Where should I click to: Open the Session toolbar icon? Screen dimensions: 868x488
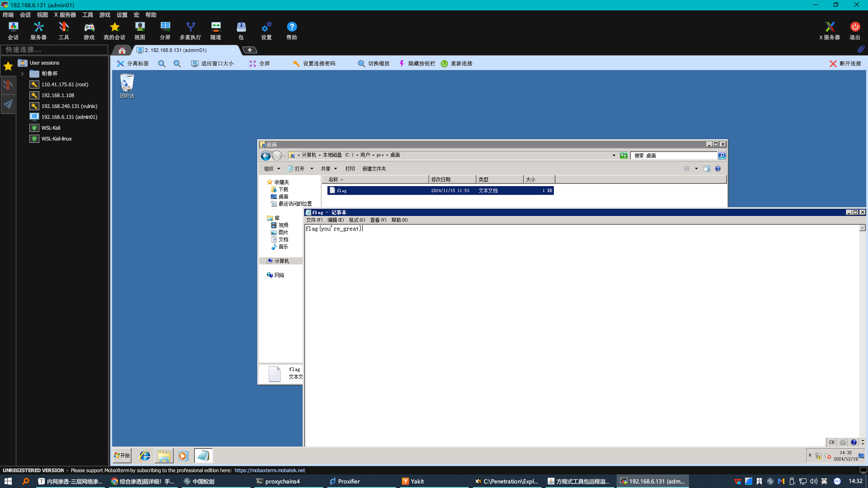[13, 31]
